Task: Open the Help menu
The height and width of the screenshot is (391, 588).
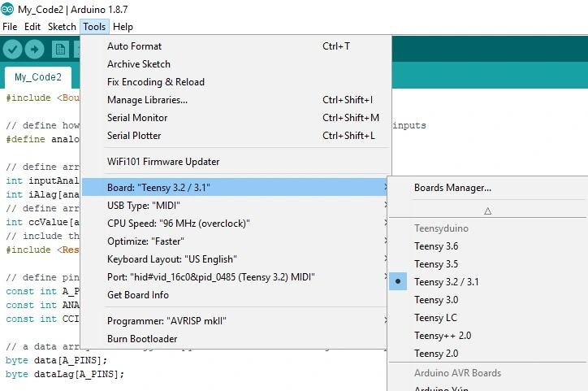Action: (123, 27)
